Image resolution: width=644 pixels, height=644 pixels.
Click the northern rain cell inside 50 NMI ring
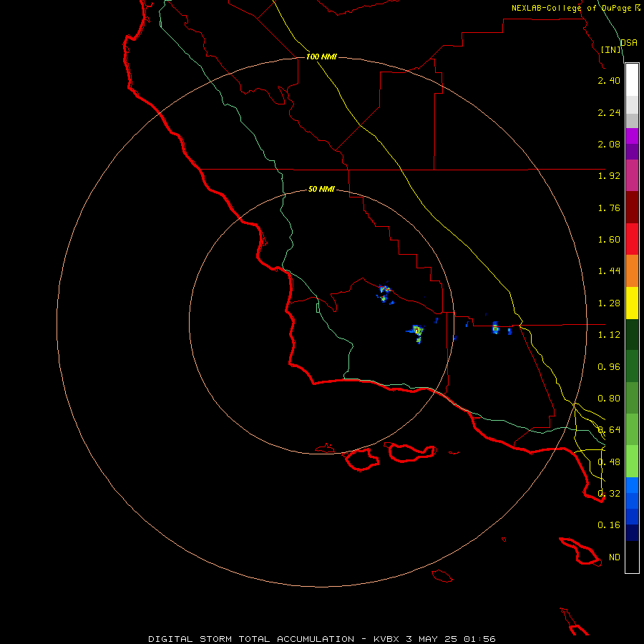(x=385, y=293)
